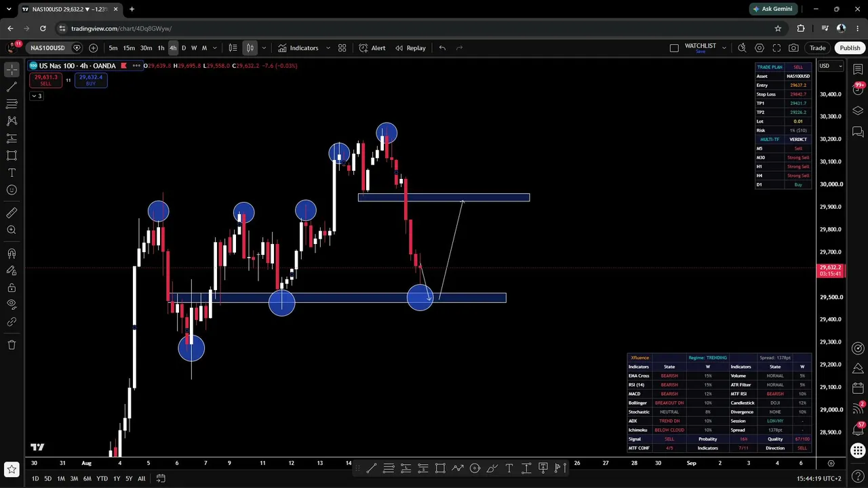Open the NAS100USD symbol search
Viewport: 868px width, 488px height.
click(x=47, y=48)
